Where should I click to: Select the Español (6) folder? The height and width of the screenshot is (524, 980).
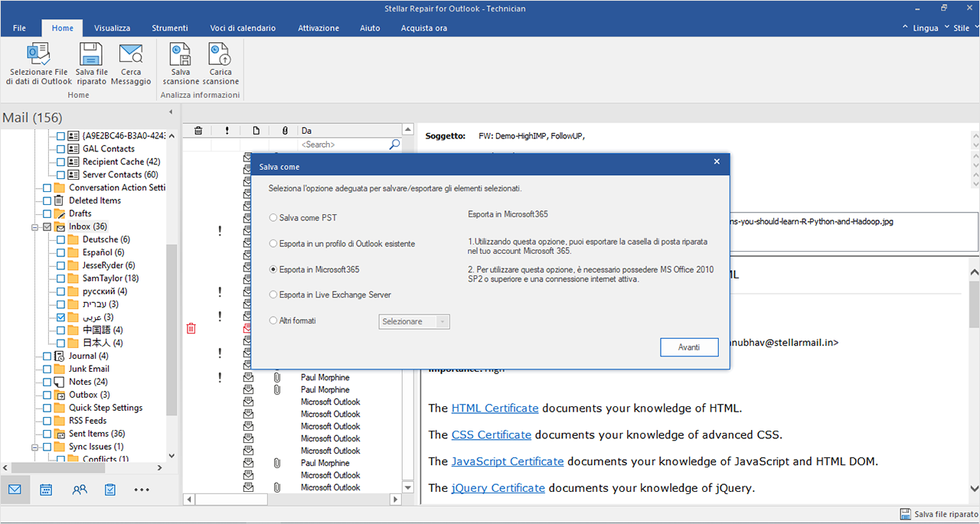click(x=103, y=252)
